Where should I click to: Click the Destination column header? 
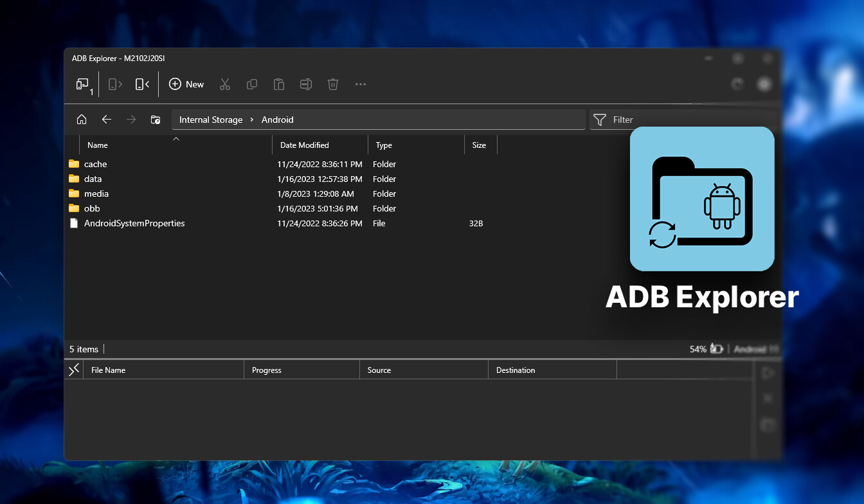click(x=516, y=370)
